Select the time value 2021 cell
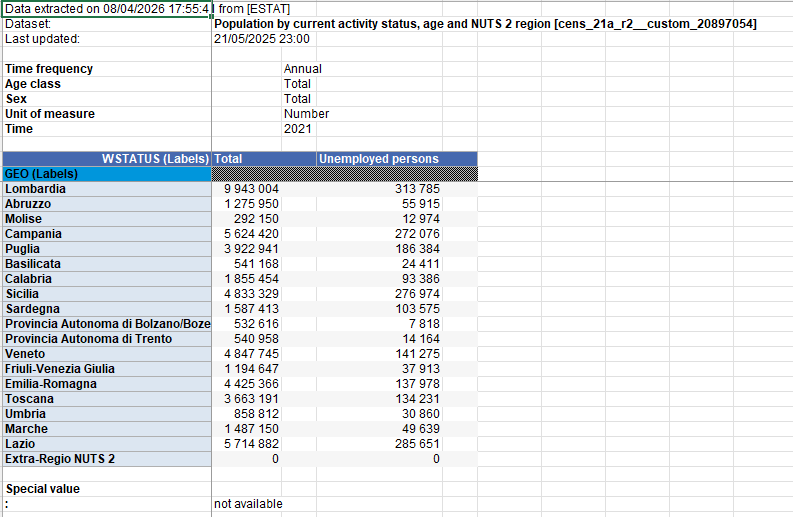Image resolution: width=793 pixels, height=517 pixels. (298, 129)
